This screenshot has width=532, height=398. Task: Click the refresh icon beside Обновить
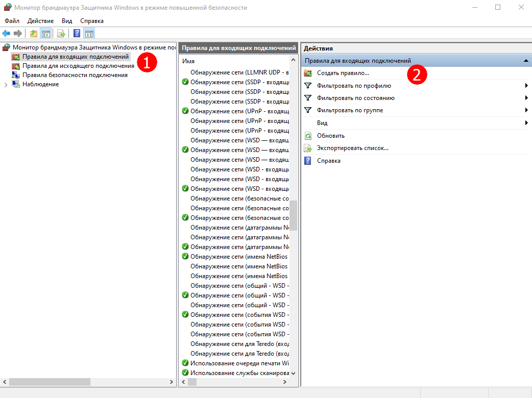308,136
